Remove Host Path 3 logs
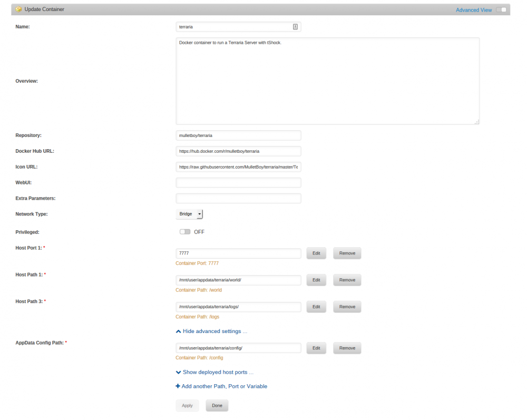 pyautogui.click(x=347, y=307)
